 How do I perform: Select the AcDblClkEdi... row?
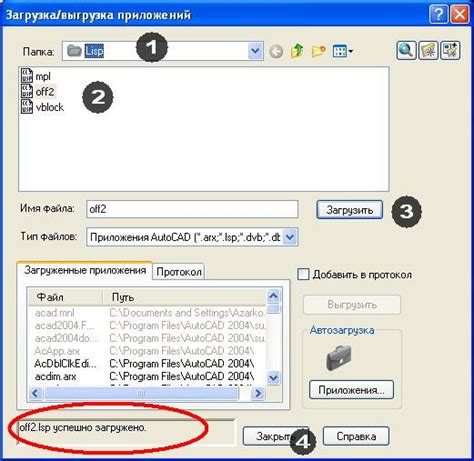[x=147, y=363]
